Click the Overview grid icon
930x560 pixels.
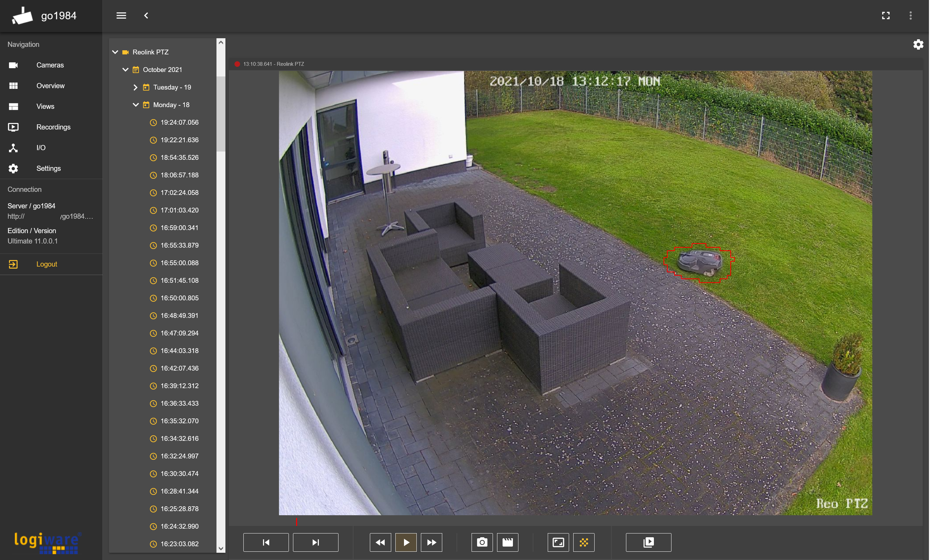pyautogui.click(x=13, y=86)
